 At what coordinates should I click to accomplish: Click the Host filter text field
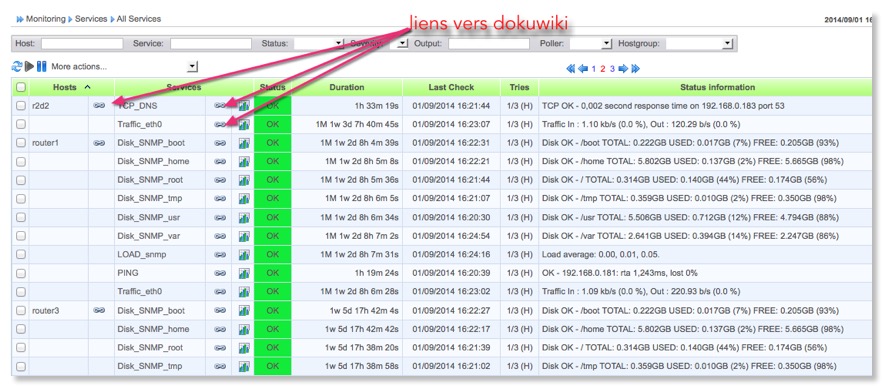click(x=82, y=43)
